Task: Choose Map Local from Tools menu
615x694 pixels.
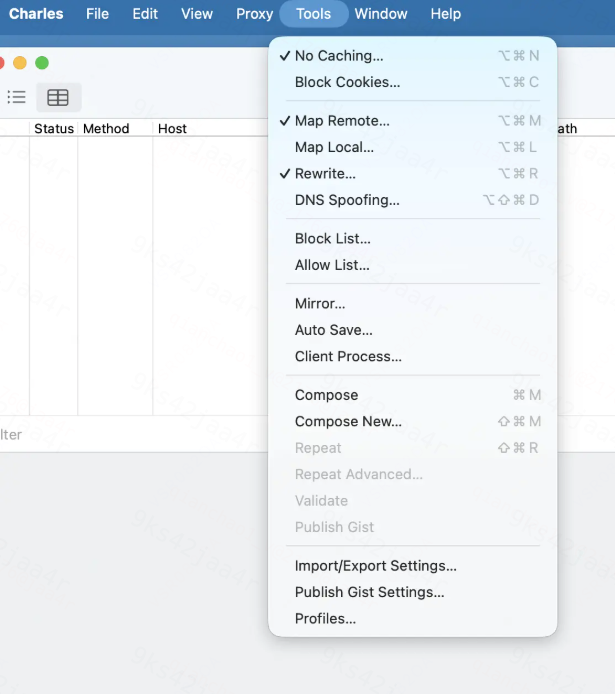Action: [x=412, y=147]
